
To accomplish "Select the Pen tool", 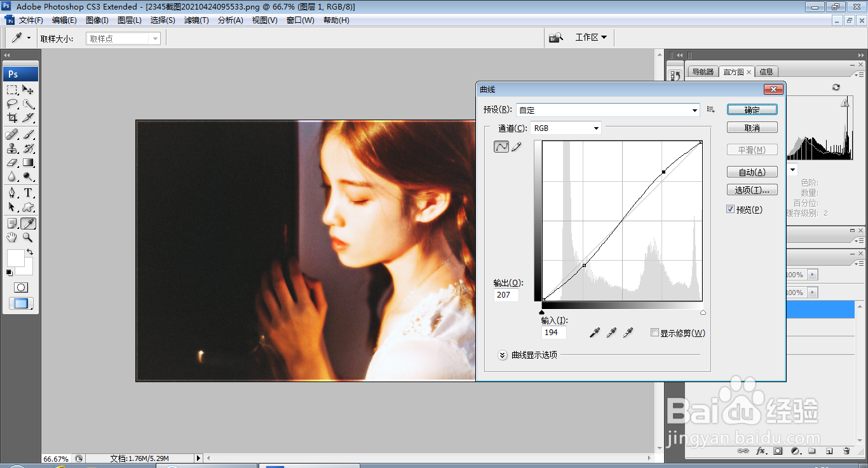I will tap(12, 193).
